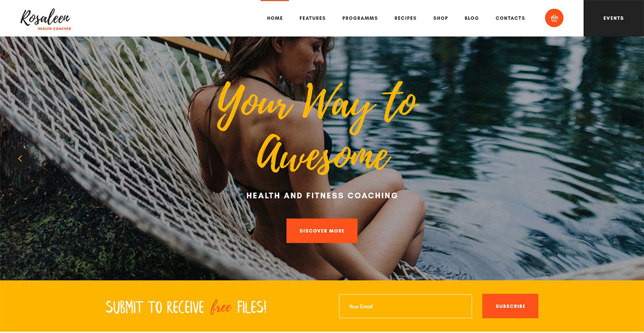Image resolution: width=644 pixels, height=333 pixels.
Task: Click the Subscribe button
Action: coord(510,306)
